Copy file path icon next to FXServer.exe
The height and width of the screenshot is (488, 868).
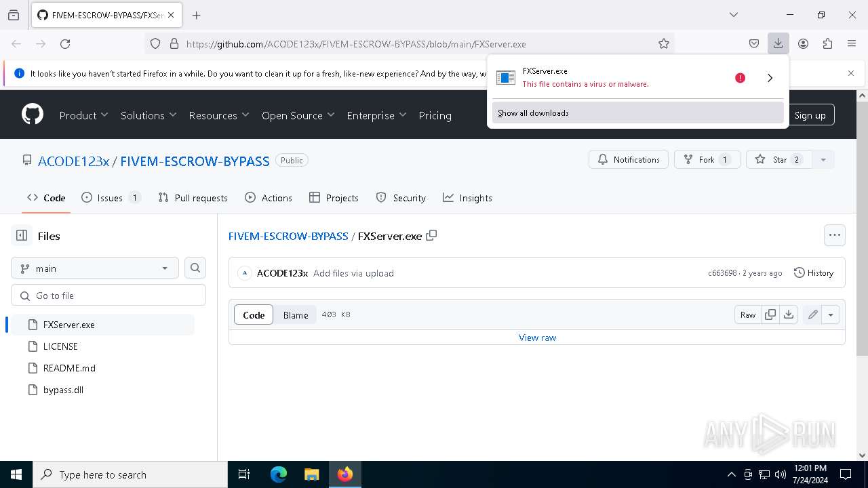tap(431, 236)
